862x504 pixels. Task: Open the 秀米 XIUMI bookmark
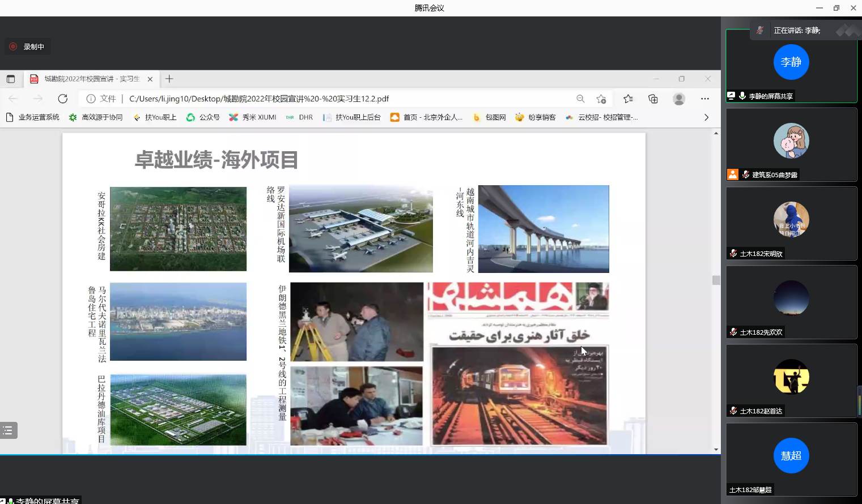click(253, 117)
